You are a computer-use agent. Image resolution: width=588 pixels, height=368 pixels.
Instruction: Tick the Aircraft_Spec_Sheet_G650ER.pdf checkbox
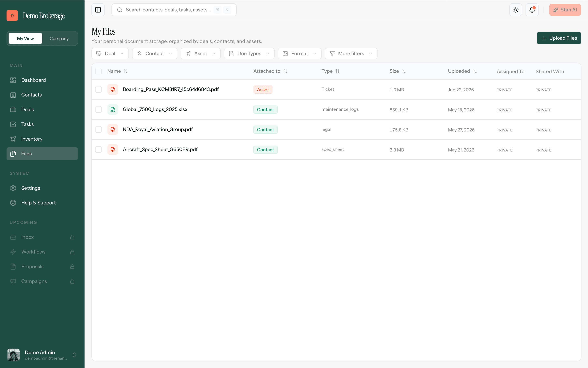pyautogui.click(x=98, y=149)
